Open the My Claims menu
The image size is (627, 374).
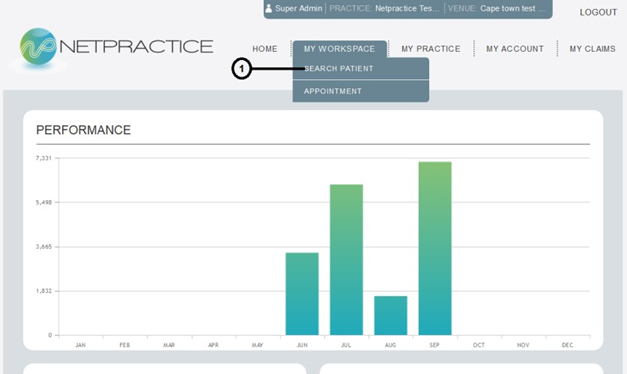pos(592,49)
